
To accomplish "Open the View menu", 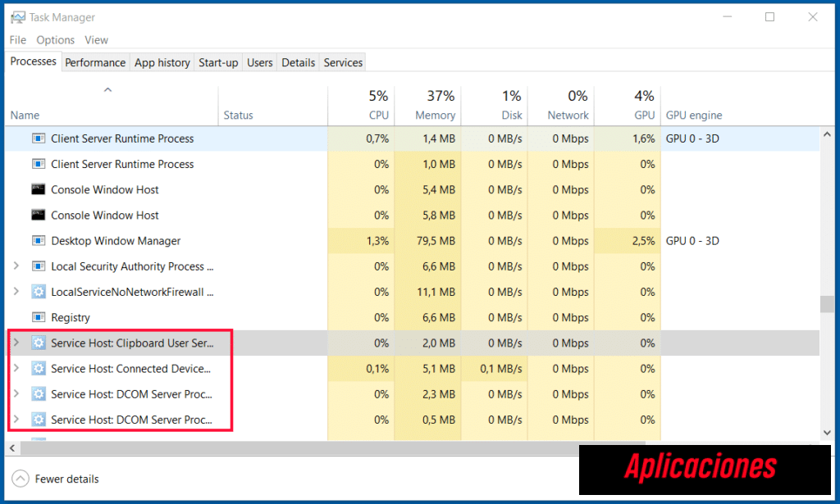I will [97, 40].
